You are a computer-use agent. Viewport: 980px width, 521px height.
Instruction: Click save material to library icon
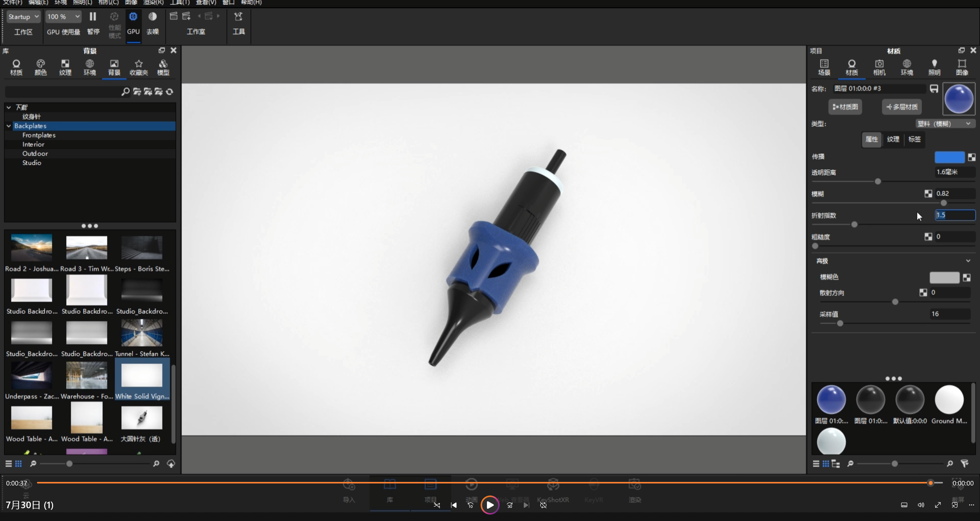pyautogui.click(x=934, y=89)
